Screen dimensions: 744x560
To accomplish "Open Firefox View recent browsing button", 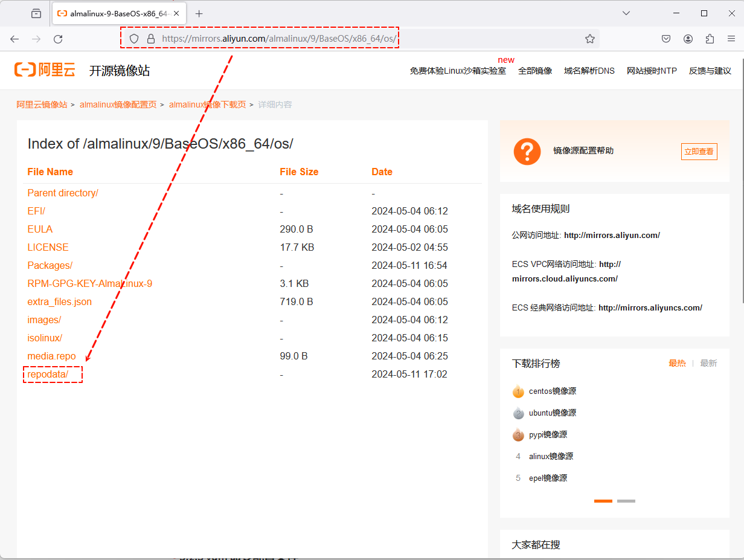I will coord(36,13).
